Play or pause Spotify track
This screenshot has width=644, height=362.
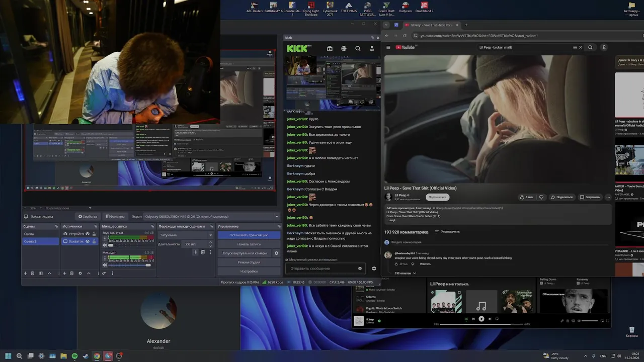[481, 319]
